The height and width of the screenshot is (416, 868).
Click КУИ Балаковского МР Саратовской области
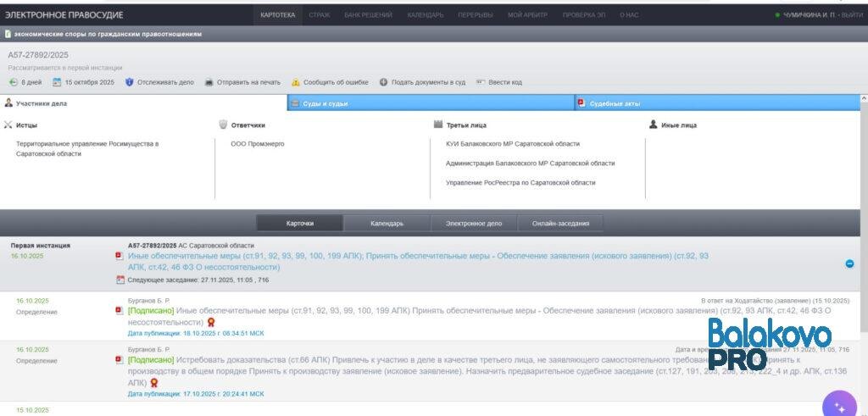point(513,144)
